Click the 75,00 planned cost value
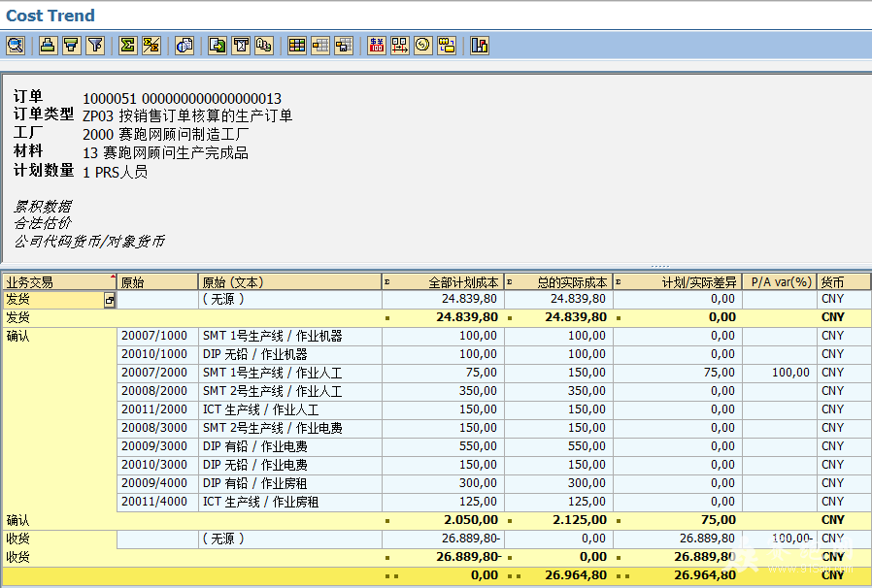Screen dimensions: 872x588 [x=481, y=373]
